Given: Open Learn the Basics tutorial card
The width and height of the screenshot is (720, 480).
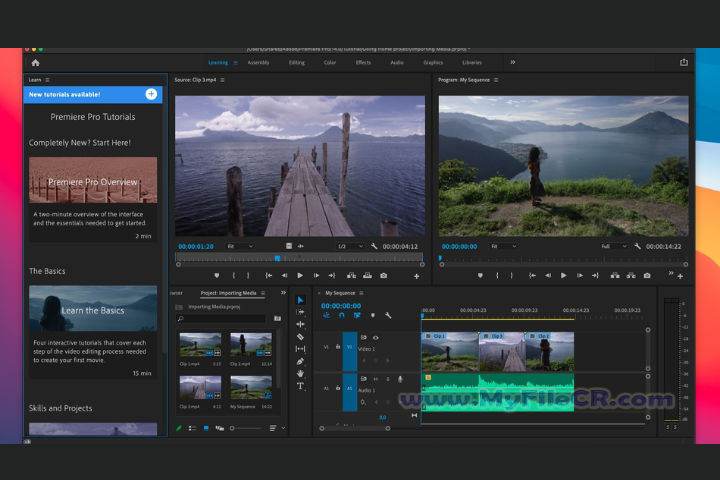Looking at the screenshot, I should coord(93,332).
